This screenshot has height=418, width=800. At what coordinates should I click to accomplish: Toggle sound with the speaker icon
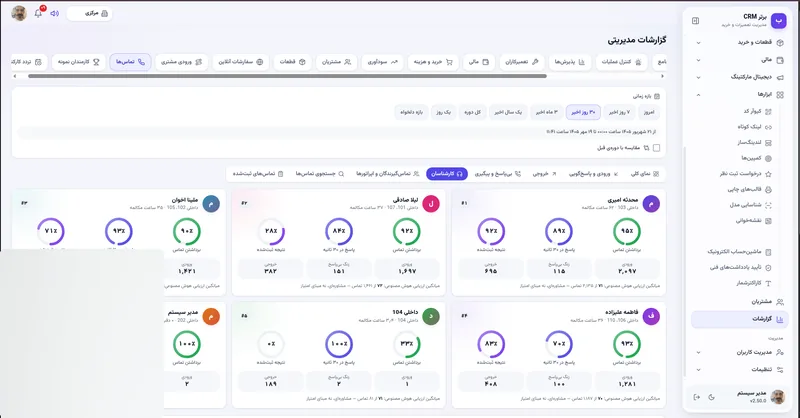pyautogui.click(x=55, y=13)
